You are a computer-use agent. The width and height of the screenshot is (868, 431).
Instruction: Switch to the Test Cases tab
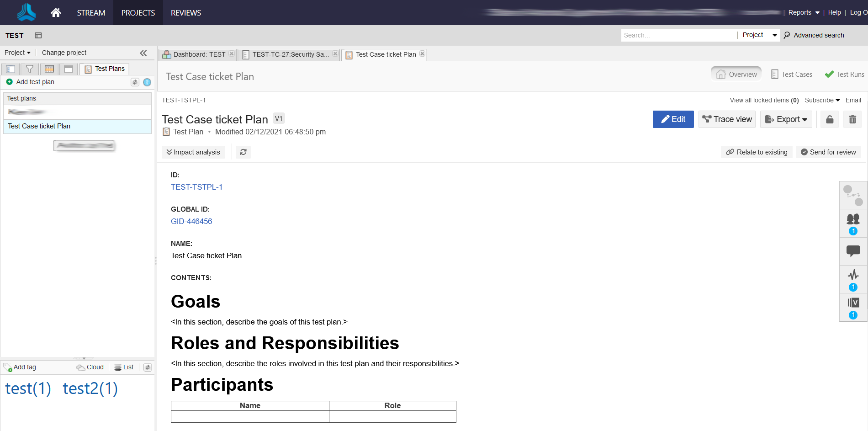pyautogui.click(x=792, y=74)
